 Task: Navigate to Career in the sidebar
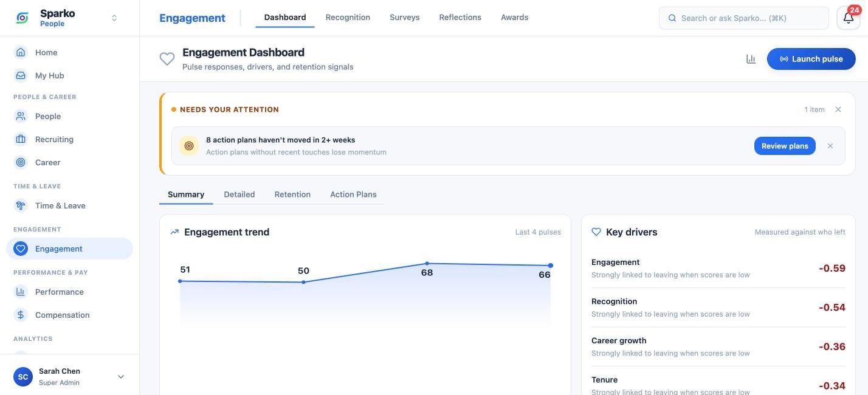(x=69, y=162)
